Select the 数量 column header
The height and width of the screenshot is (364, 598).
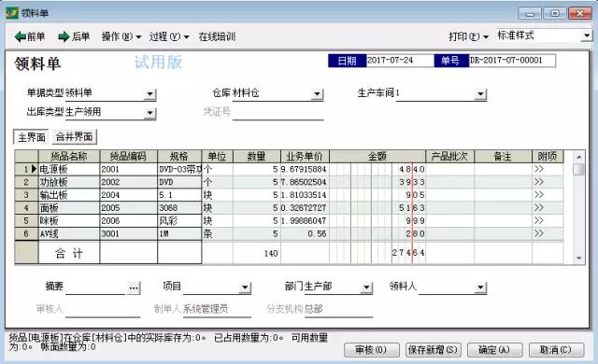tap(256, 157)
